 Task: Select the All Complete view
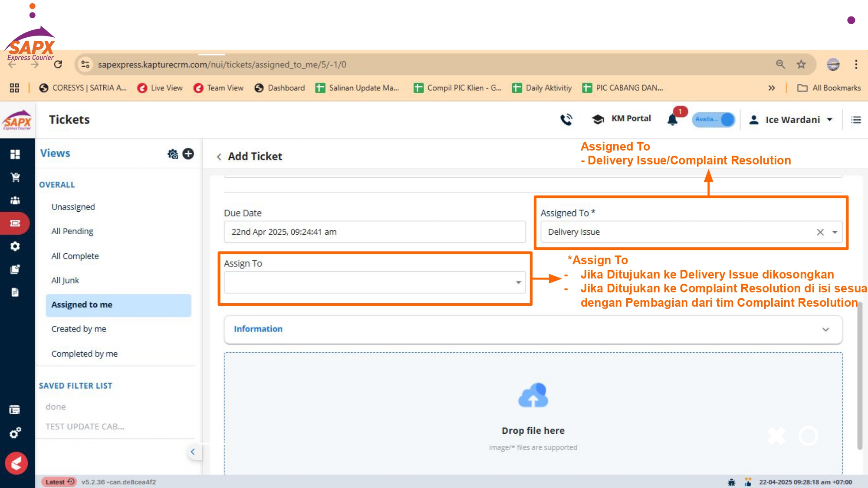(x=75, y=256)
